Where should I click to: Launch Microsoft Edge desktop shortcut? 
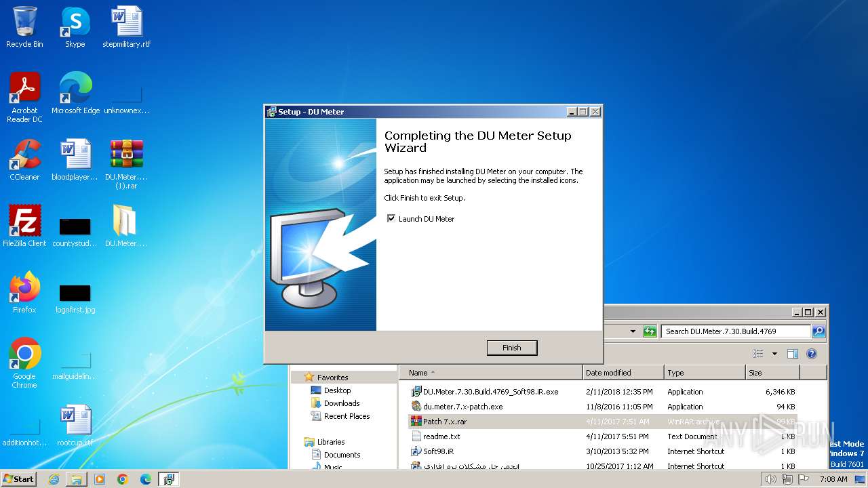75,94
